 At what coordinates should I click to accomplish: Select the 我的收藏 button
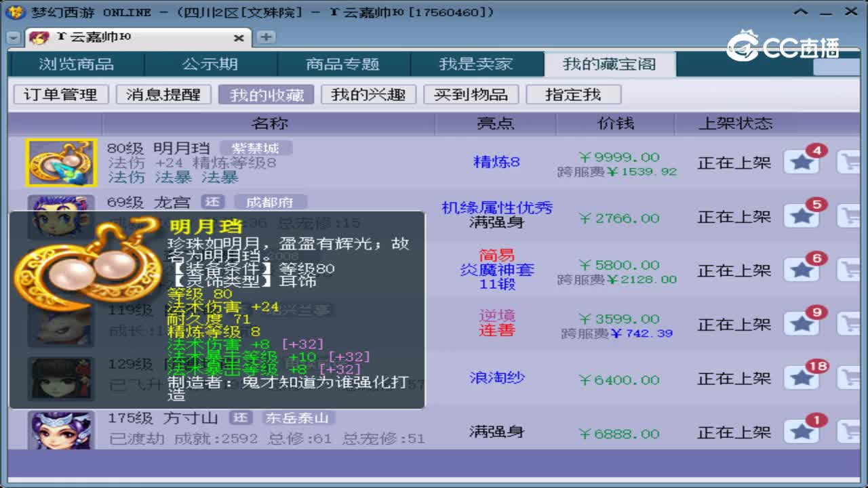267,94
